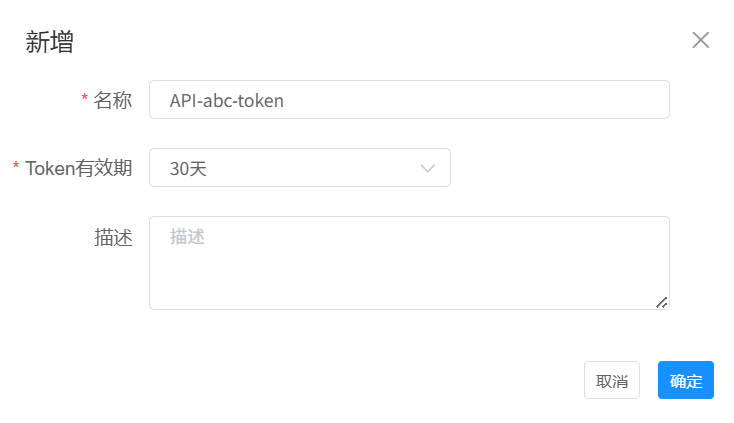Confirm with the blue 确定 button
The height and width of the screenshot is (423, 734).
685,380
